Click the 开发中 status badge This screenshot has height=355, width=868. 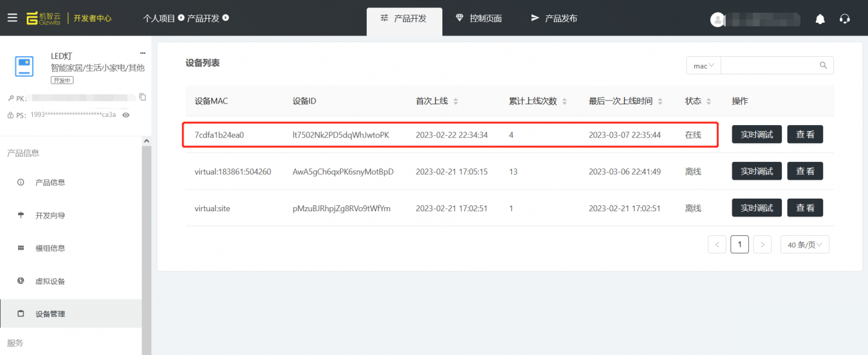[62, 80]
